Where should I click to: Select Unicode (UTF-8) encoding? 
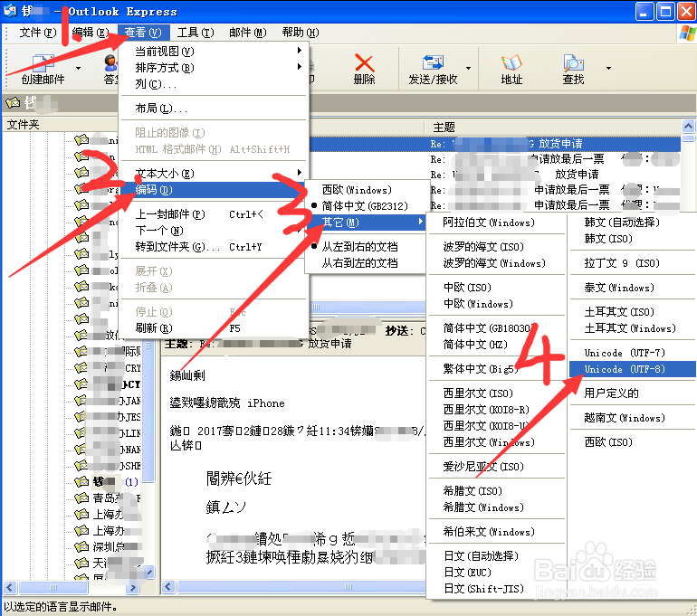click(x=632, y=369)
